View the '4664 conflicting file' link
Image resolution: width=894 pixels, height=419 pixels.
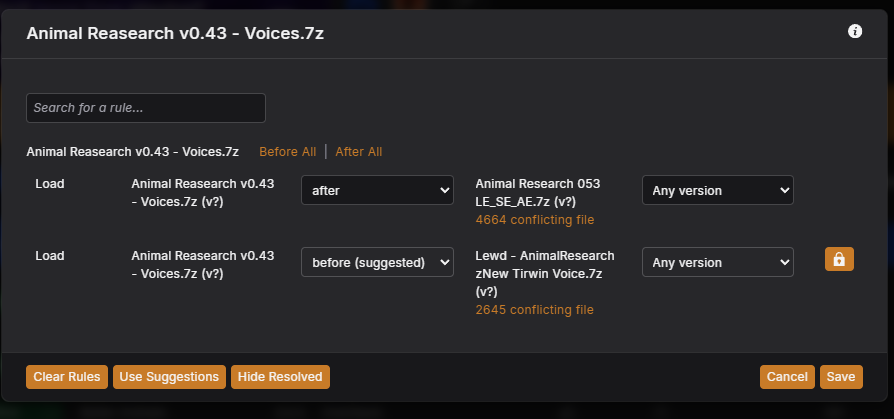[x=535, y=219]
